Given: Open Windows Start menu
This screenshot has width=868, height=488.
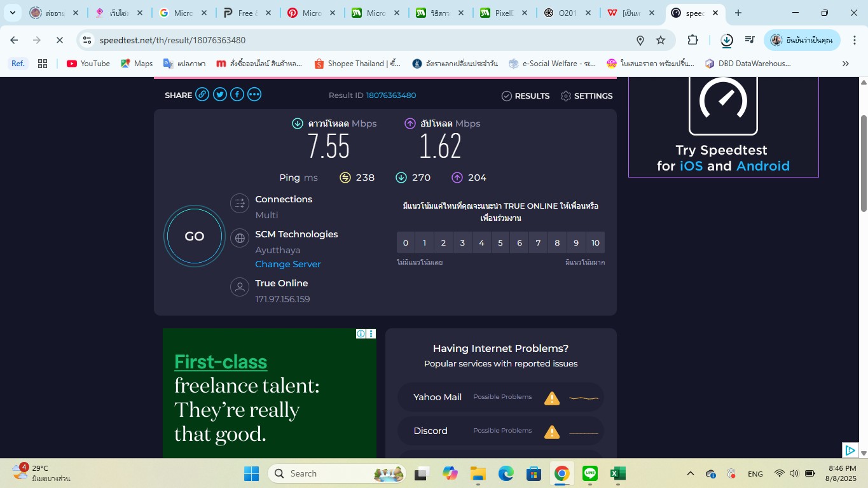Looking at the screenshot, I should click(x=251, y=473).
